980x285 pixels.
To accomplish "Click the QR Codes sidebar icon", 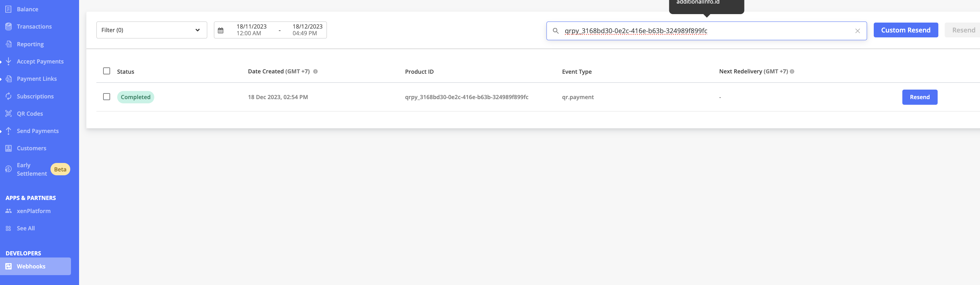I will click(x=8, y=114).
